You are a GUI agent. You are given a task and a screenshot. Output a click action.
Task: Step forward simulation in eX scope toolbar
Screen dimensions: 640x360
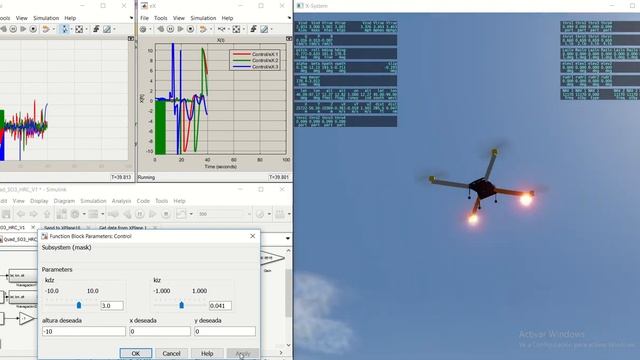(180, 29)
